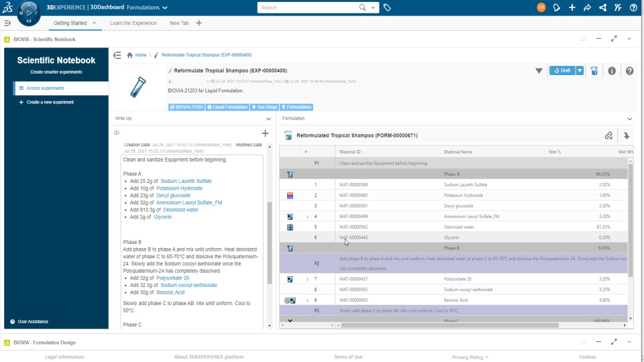The image size is (644, 362).
Task: Open the tools icon in top bar
Action: [x=618, y=7]
